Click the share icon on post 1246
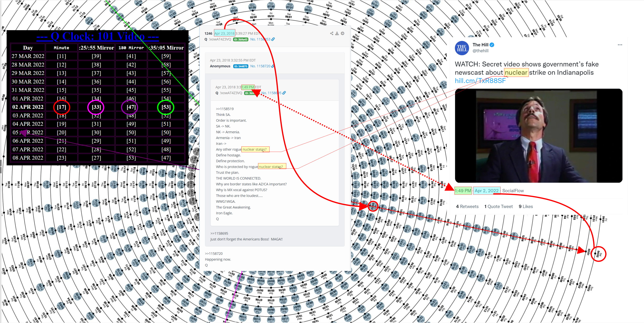 coord(331,33)
